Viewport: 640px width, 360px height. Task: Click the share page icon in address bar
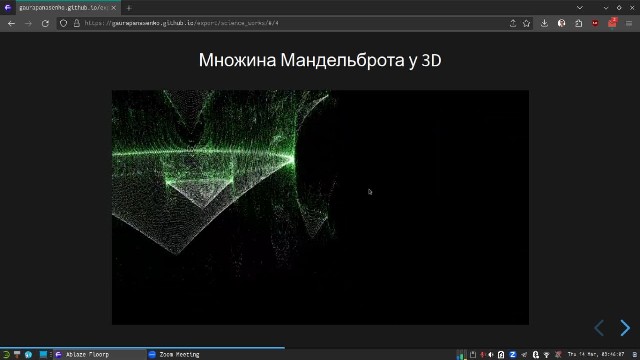point(513,23)
